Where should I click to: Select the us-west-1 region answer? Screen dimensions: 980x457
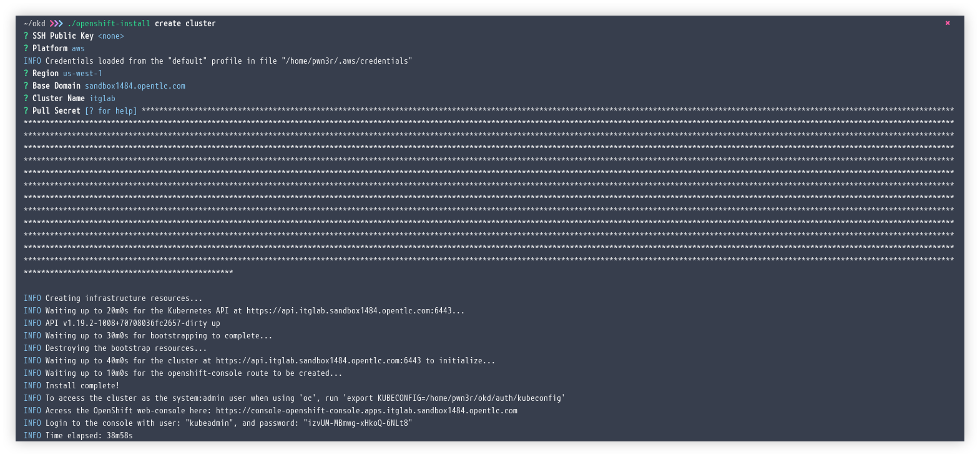(82, 74)
